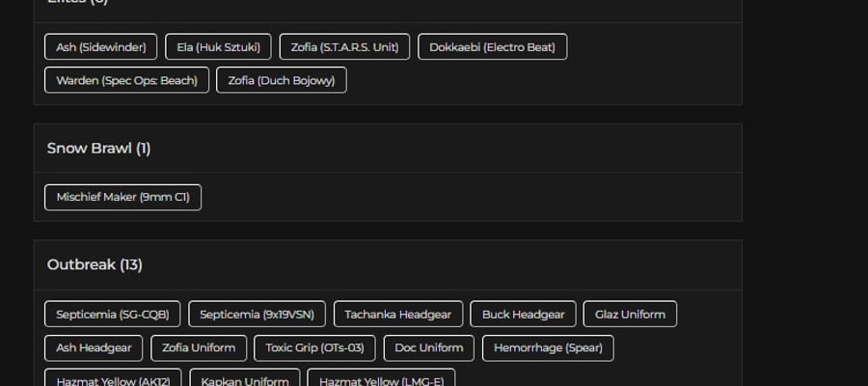The width and height of the screenshot is (868, 386).
Task: Select the Ash (Sidewinder) elite tag
Action: [100, 47]
